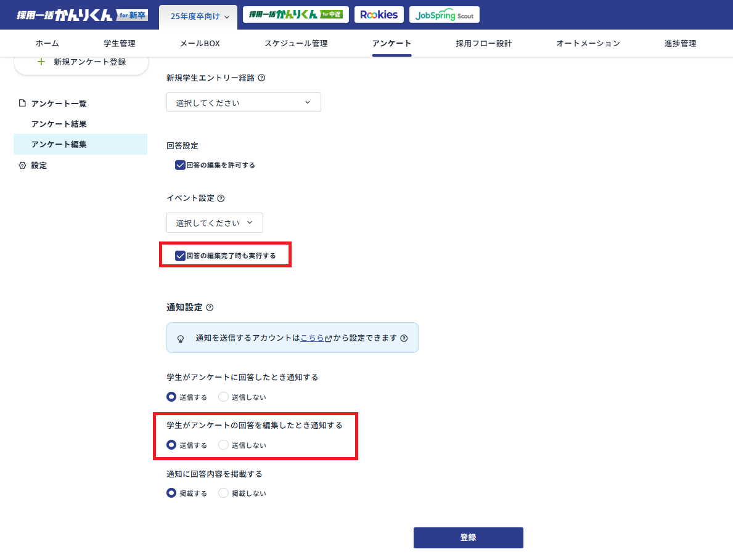Screen dimensions: 733x560
Task: Open the help icon next to 通知設定
Action: coord(210,307)
